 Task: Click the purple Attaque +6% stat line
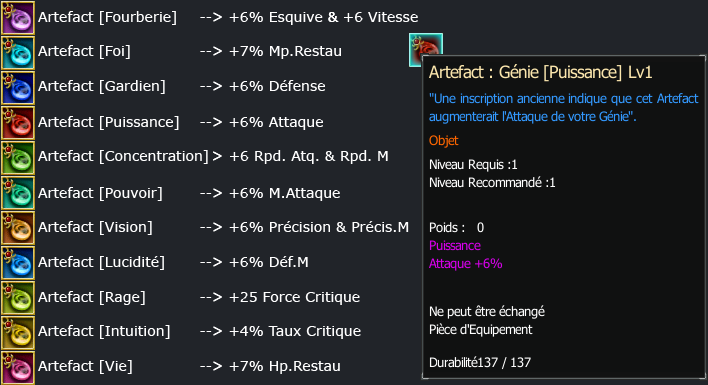tap(466, 264)
